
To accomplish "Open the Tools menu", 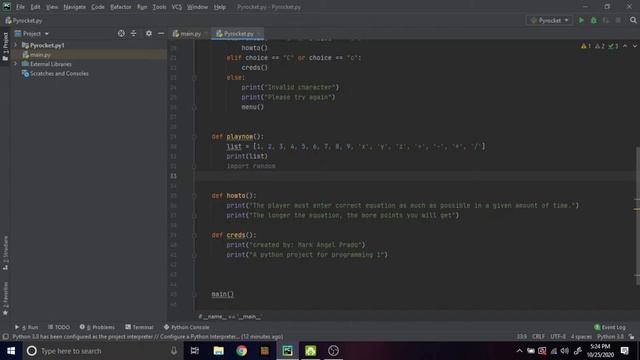I will [160, 7].
